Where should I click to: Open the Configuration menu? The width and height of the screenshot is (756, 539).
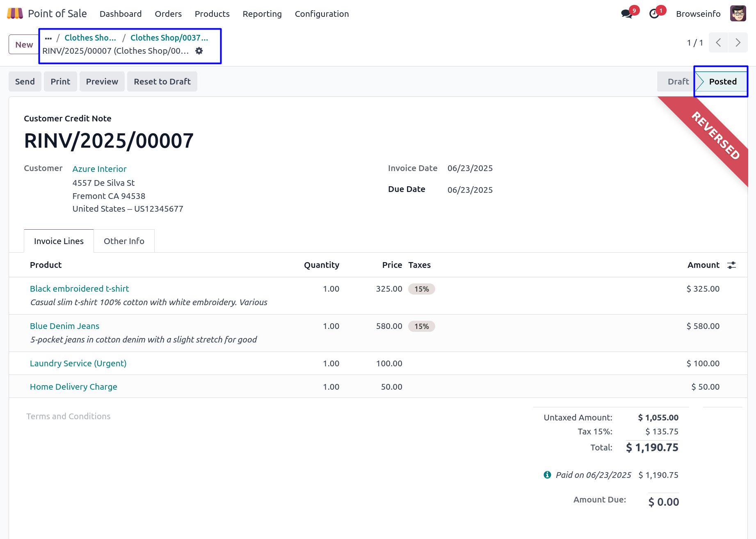(x=322, y=14)
